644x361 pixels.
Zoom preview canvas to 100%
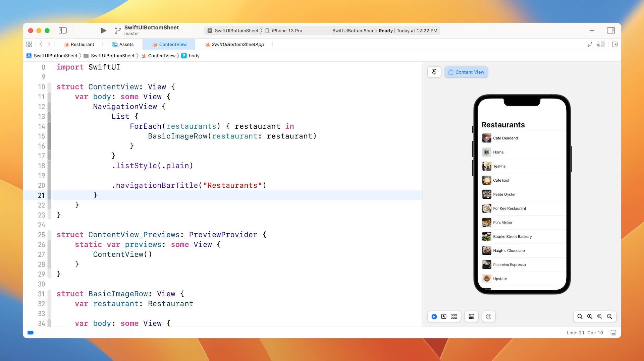click(x=590, y=316)
